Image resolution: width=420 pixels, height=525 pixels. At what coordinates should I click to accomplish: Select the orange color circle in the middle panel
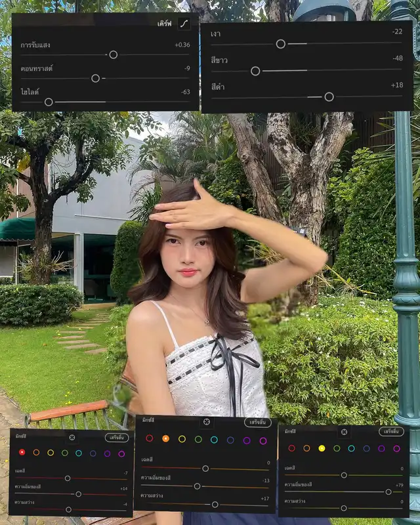(x=165, y=439)
